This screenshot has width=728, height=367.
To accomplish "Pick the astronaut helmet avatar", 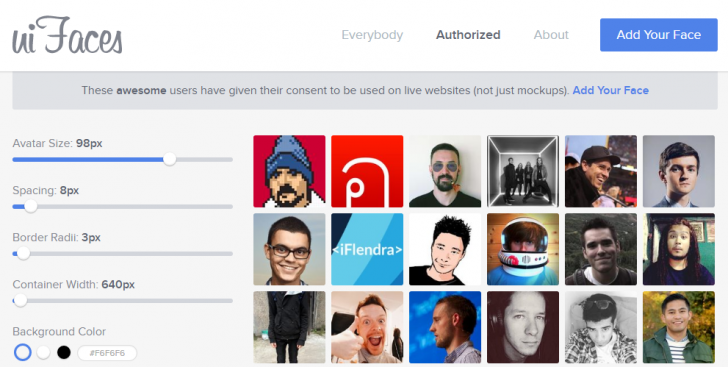I will 523,249.
